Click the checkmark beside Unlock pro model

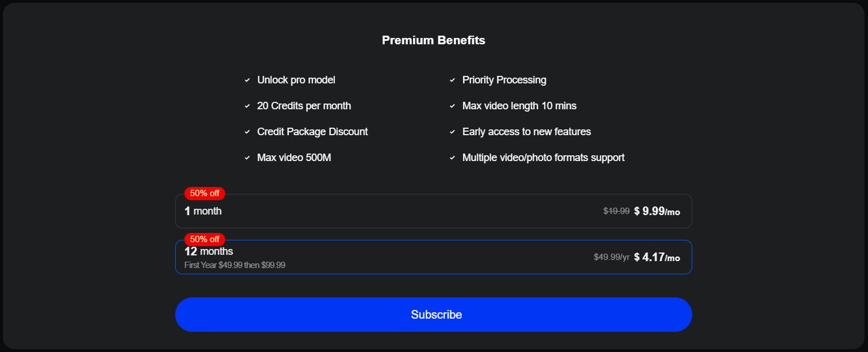pos(247,81)
